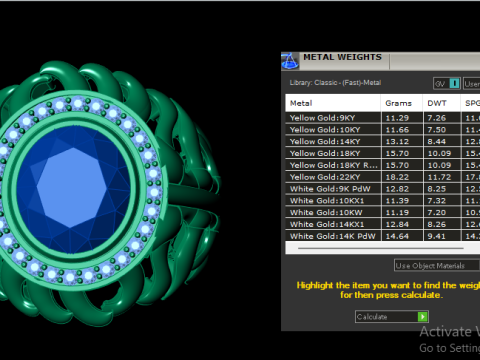Click the DWT column header
Screen dimensions: 480x360
(441, 103)
